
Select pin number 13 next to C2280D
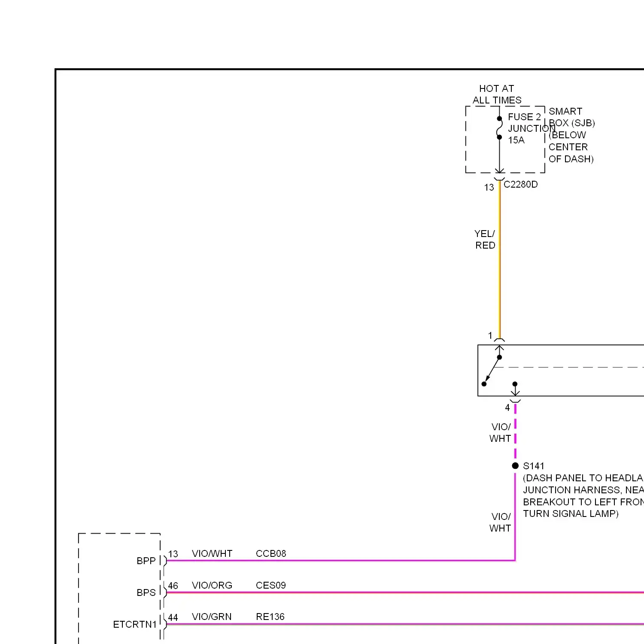pos(489,187)
